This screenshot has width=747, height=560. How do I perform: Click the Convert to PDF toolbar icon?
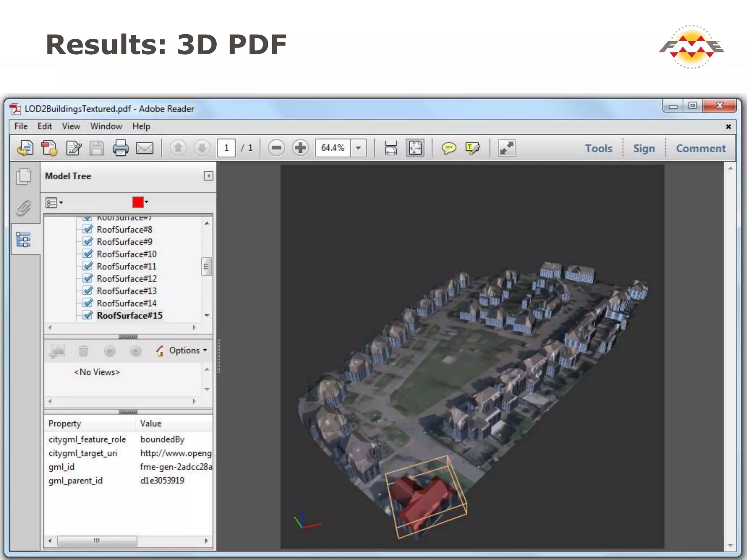[49, 148]
